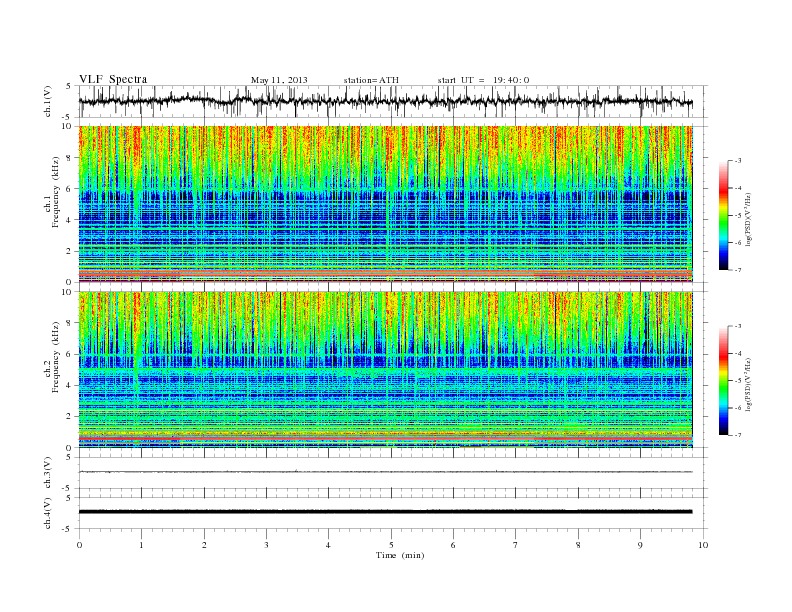Click the "-3" tick on ch.1 colorbar
Viewport: 792px width, 612px height.
tap(738, 161)
